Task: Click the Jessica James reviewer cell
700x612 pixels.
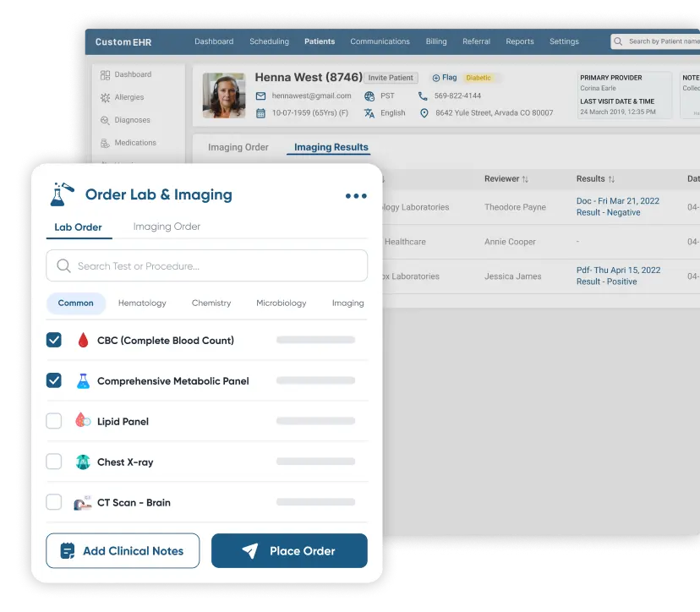Action: point(513,276)
